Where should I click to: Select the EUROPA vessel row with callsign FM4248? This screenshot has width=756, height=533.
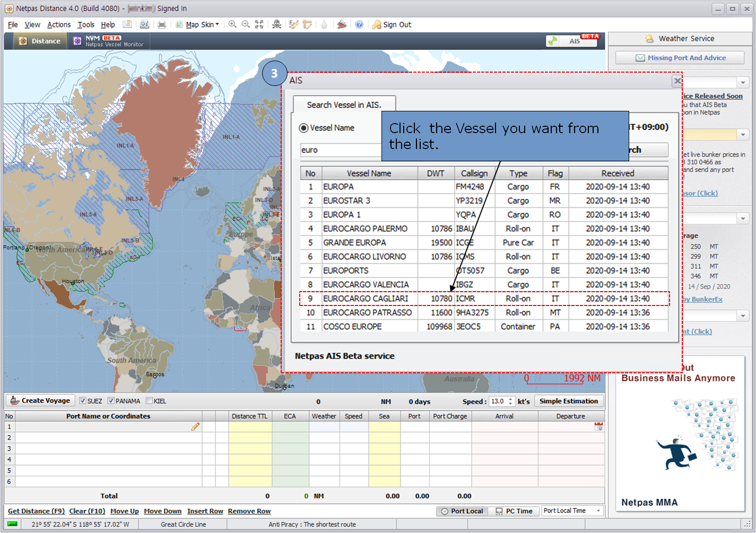point(484,187)
